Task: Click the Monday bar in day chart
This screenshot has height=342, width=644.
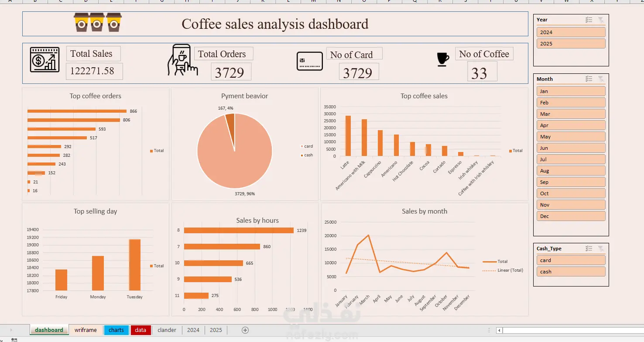Action: pyautogui.click(x=98, y=273)
